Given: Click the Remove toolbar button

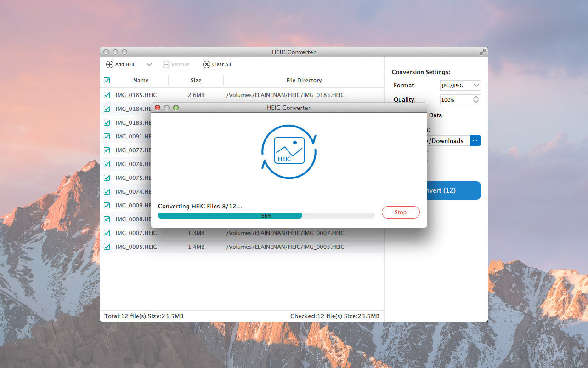Looking at the screenshot, I should click(176, 64).
